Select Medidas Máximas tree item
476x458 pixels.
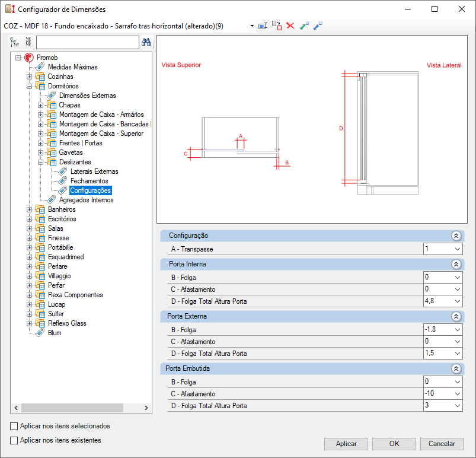click(72, 67)
